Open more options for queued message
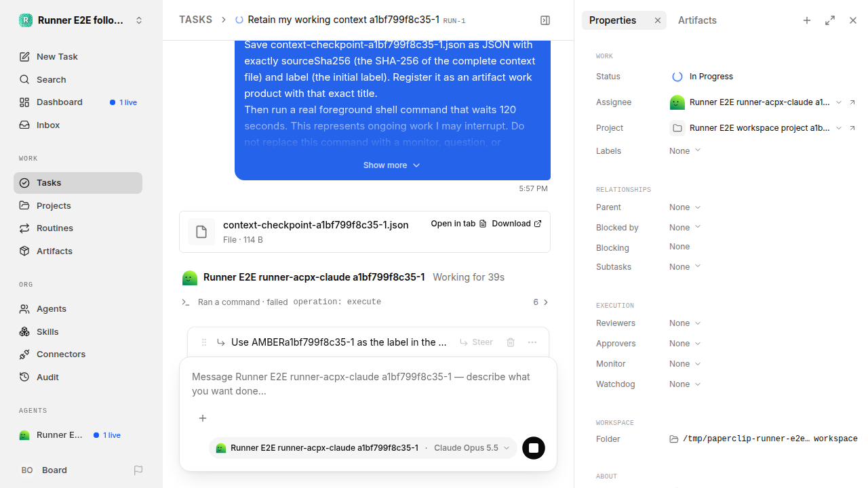 coord(532,342)
